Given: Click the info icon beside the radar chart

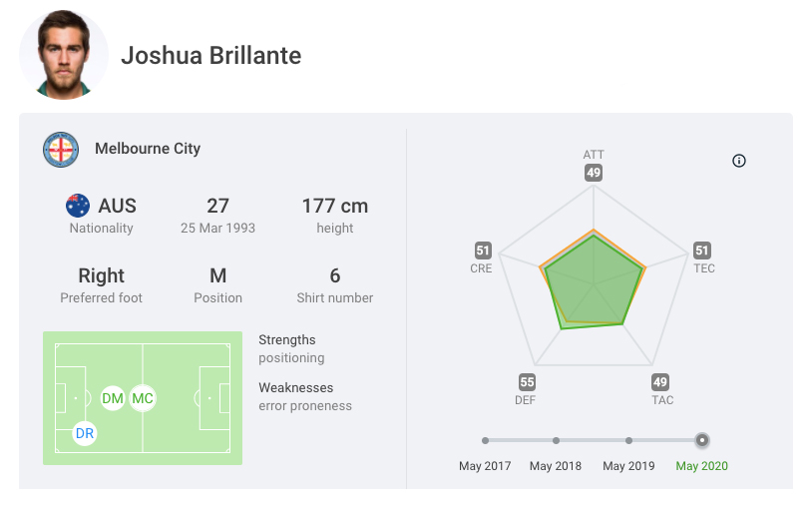Looking at the screenshot, I should (x=739, y=161).
